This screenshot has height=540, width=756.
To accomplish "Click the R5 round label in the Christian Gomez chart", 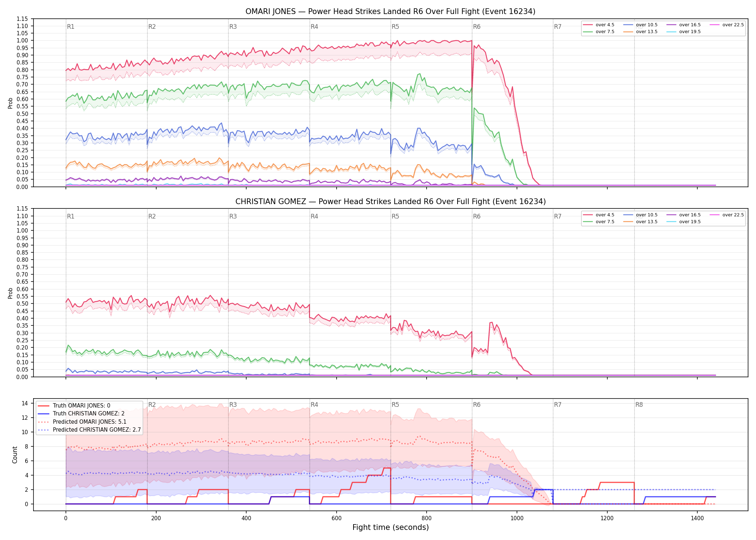I will tap(395, 216).
